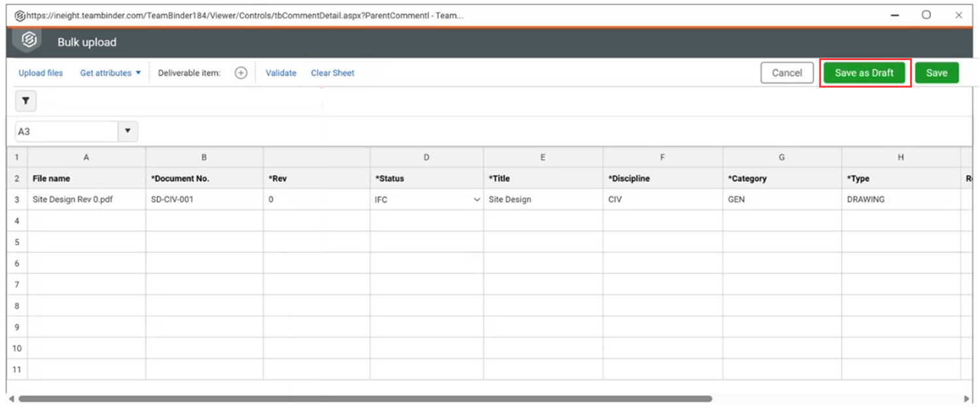980x410 pixels.
Task: Select the SD-CIV-001 document number cell
Action: pyautogui.click(x=204, y=200)
